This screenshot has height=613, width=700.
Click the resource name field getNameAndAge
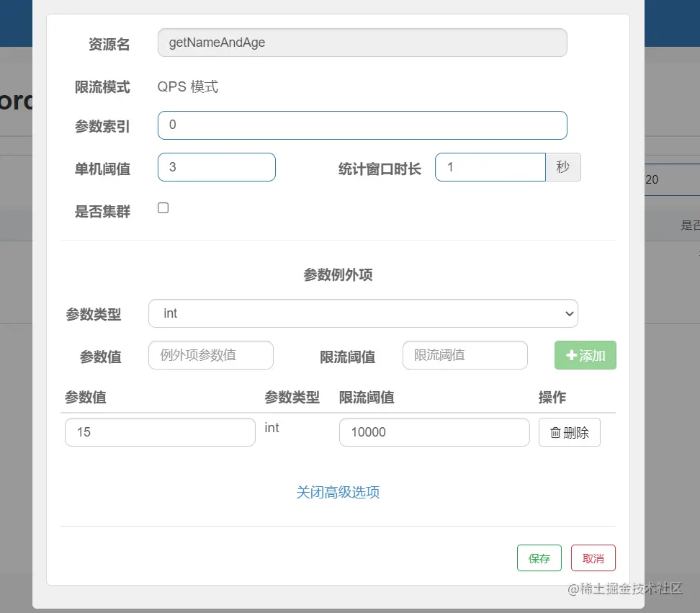point(362,42)
